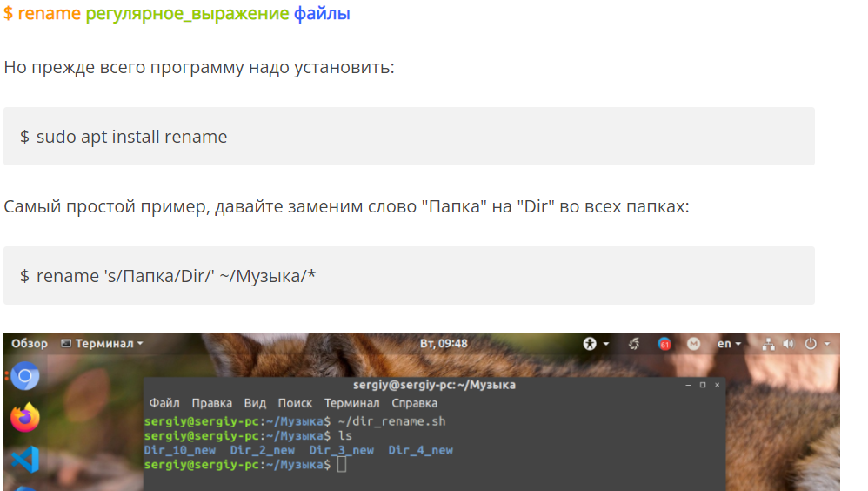This screenshot has width=868, height=491.
Task: Expand the Терминал application menu in top bar
Action: [103, 344]
